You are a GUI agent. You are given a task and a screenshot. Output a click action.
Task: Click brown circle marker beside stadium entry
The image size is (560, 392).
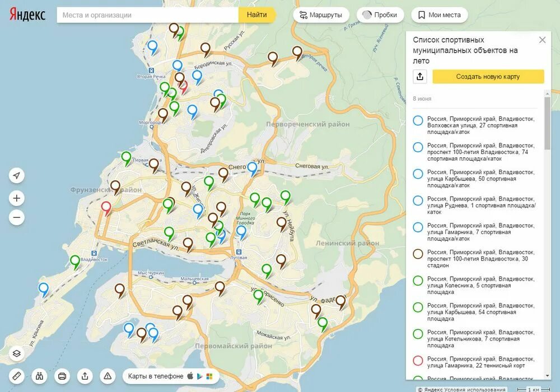coord(418,254)
